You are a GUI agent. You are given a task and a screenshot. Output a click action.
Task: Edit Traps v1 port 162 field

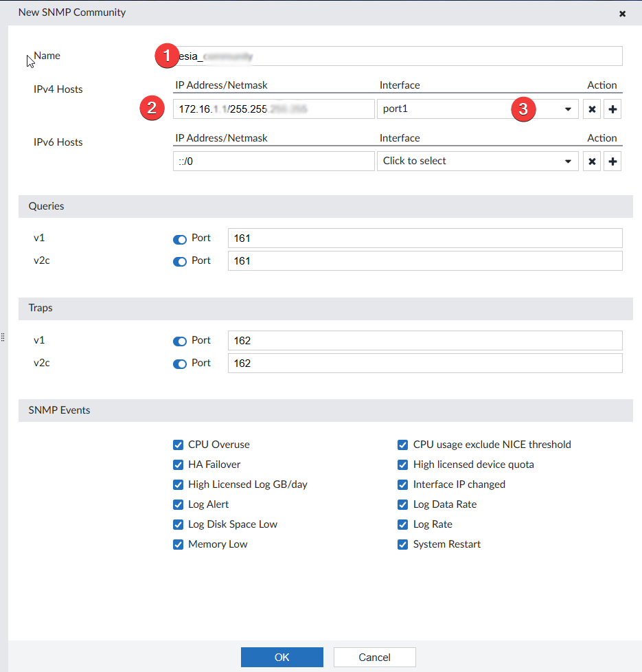click(x=425, y=340)
